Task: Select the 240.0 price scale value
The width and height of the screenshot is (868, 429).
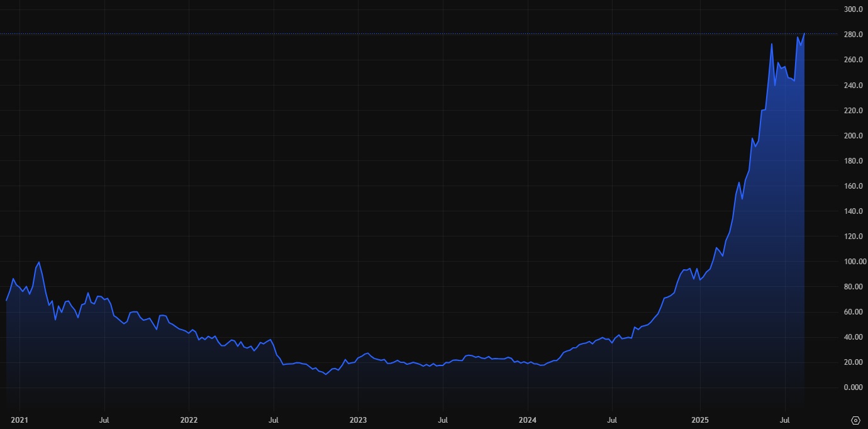Action: [853, 85]
